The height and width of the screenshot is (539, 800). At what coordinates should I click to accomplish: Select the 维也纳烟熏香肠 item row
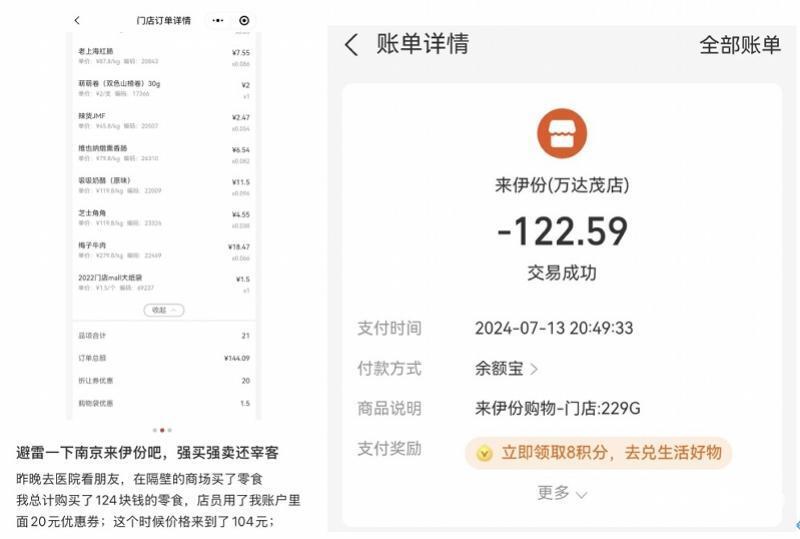(164, 153)
